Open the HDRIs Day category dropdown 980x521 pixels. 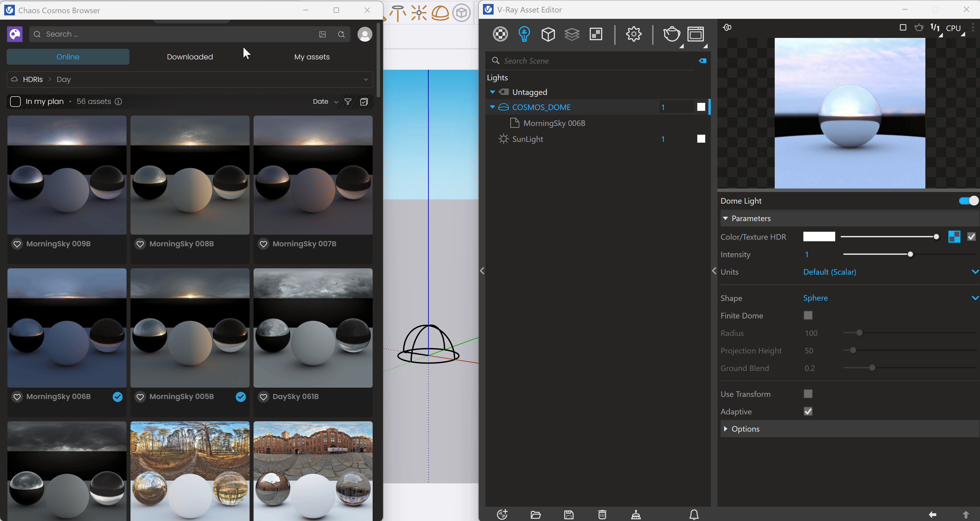coord(190,80)
